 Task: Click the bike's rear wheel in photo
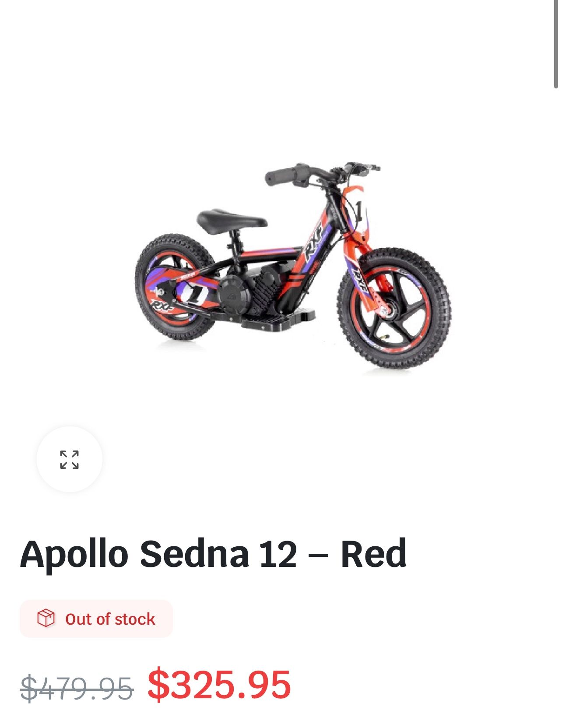(175, 286)
